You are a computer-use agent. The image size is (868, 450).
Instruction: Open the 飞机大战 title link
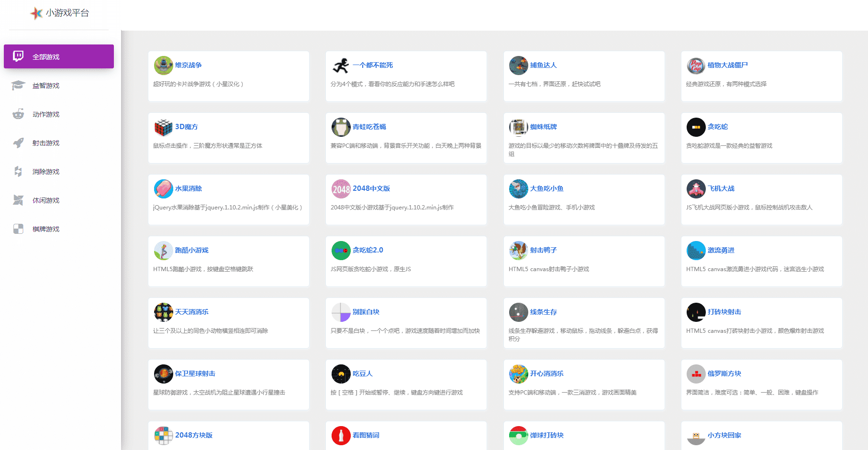pyautogui.click(x=721, y=188)
